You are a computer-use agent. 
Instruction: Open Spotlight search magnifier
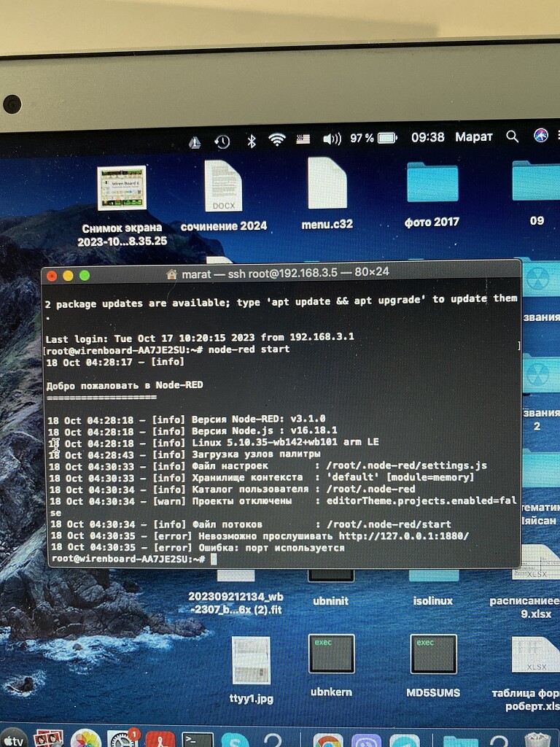pyautogui.click(x=513, y=136)
